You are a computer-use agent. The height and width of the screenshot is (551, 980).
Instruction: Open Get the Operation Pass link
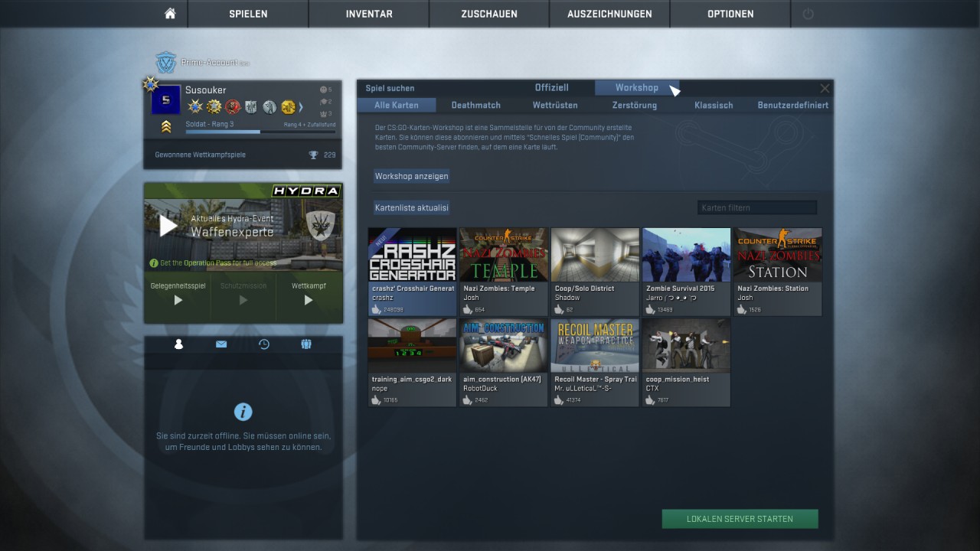[x=219, y=262]
